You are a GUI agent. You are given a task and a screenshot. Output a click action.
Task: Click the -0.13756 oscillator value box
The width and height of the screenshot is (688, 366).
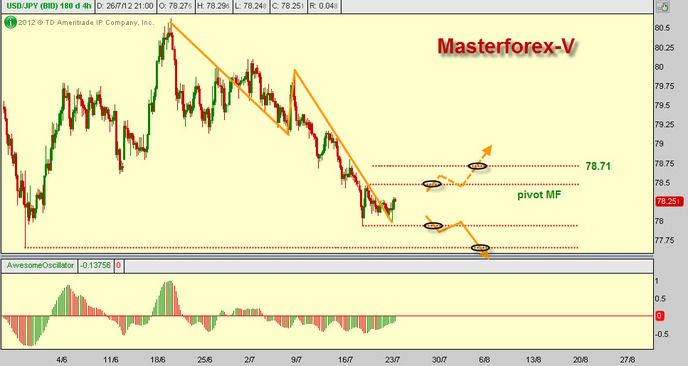click(x=96, y=266)
